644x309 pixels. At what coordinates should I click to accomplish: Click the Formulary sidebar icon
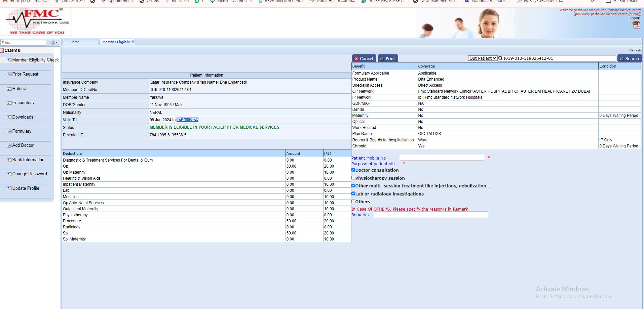pyautogui.click(x=9, y=131)
